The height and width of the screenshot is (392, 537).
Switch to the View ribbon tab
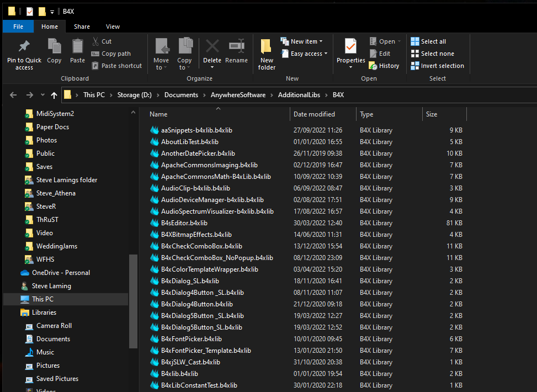point(113,27)
